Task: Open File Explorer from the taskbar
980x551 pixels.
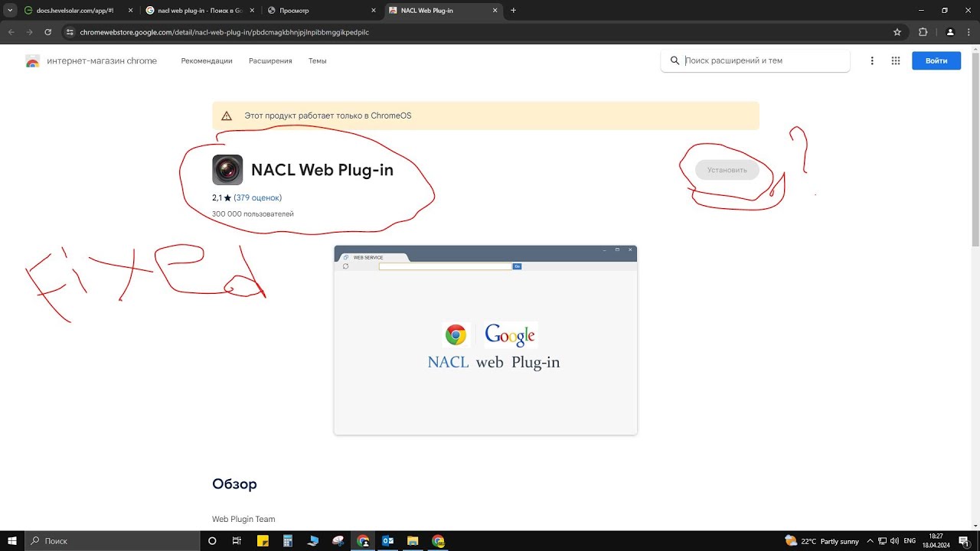Action: [x=413, y=540]
